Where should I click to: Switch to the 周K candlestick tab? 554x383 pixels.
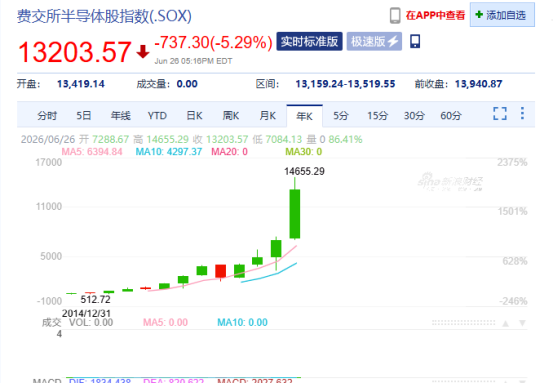pyautogui.click(x=231, y=116)
